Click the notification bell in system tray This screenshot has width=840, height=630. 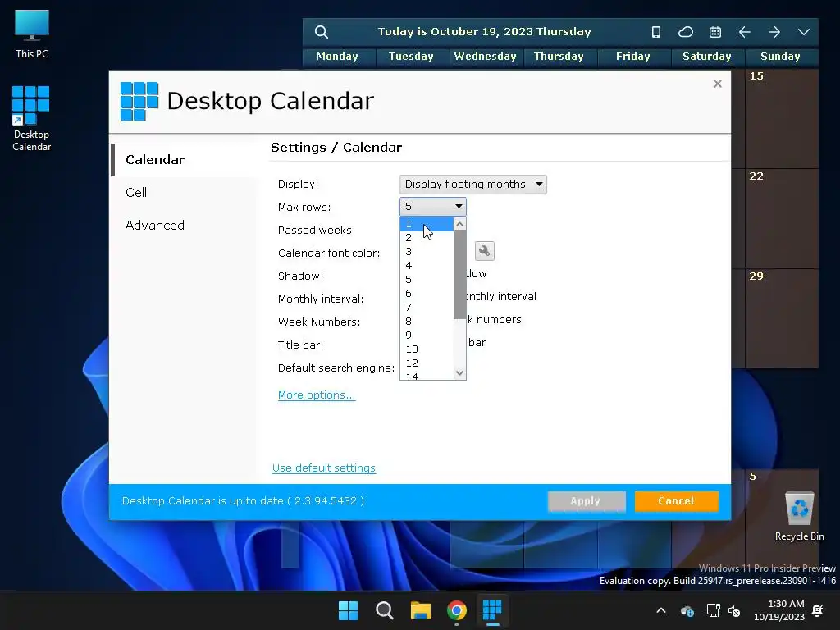pos(818,610)
